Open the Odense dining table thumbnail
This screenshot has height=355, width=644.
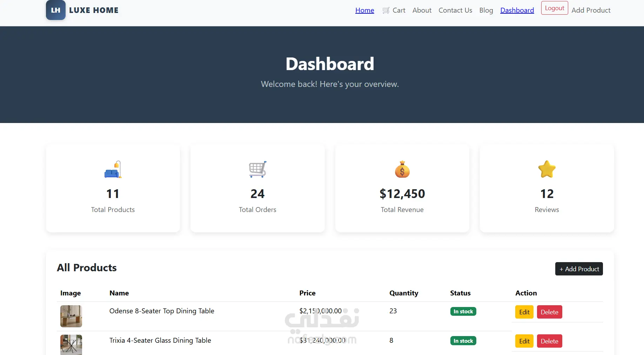coord(71,316)
